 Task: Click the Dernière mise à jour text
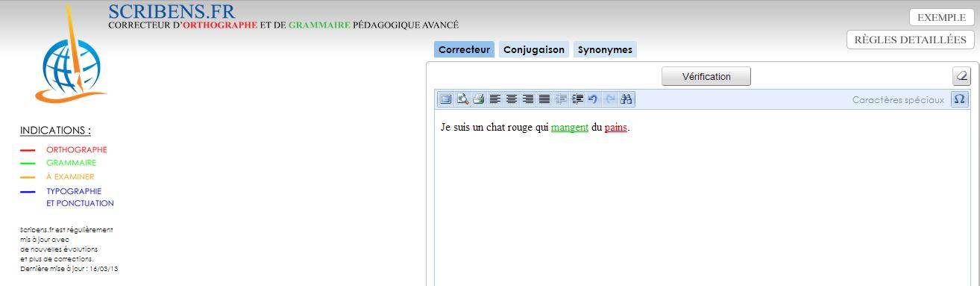pyautogui.click(x=69, y=269)
